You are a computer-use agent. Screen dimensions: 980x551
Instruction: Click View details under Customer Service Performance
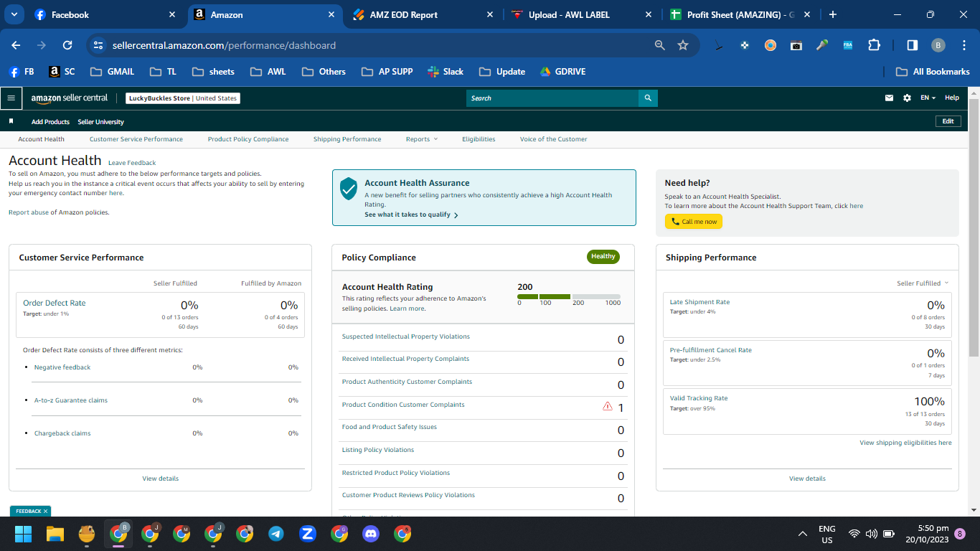pyautogui.click(x=161, y=479)
